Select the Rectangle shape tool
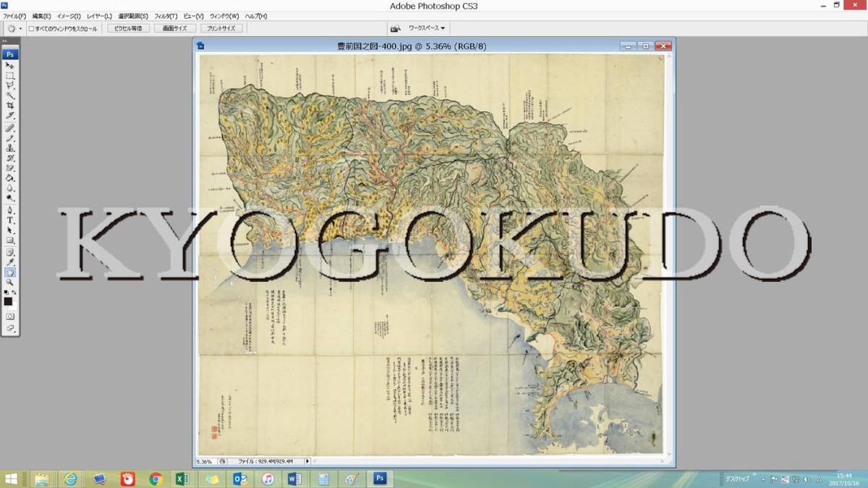 10,241
